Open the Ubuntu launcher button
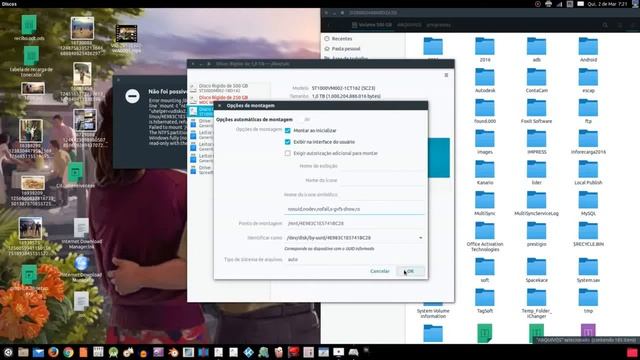The height and width of the screenshot is (360, 640). pyautogui.click(x=8, y=352)
